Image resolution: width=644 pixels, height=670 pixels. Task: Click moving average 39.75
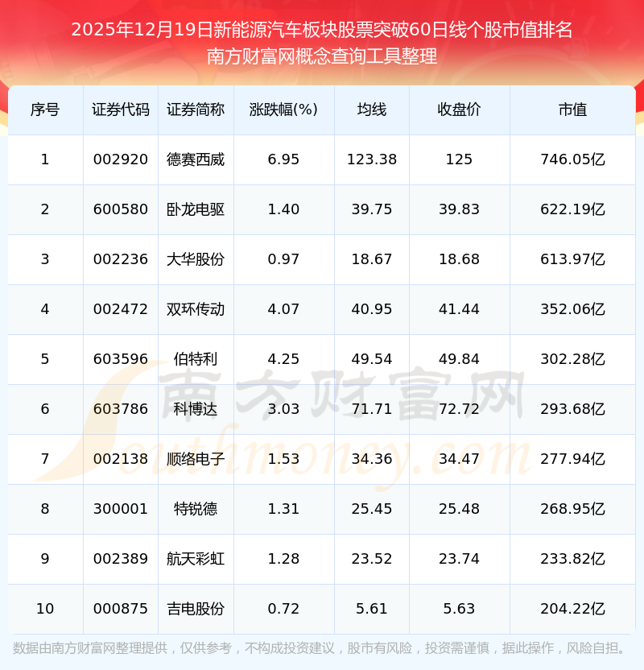[x=372, y=209]
